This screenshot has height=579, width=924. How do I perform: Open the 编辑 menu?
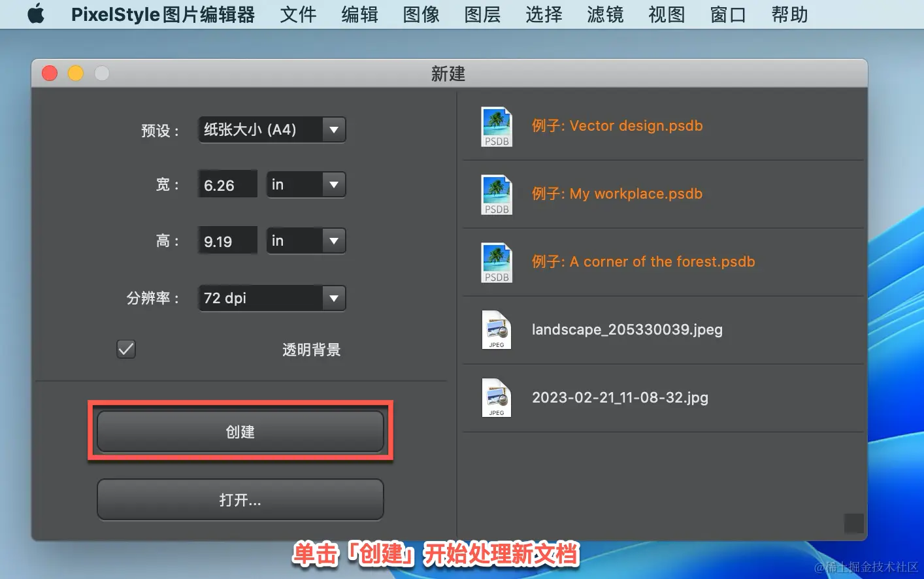coord(359,14)
